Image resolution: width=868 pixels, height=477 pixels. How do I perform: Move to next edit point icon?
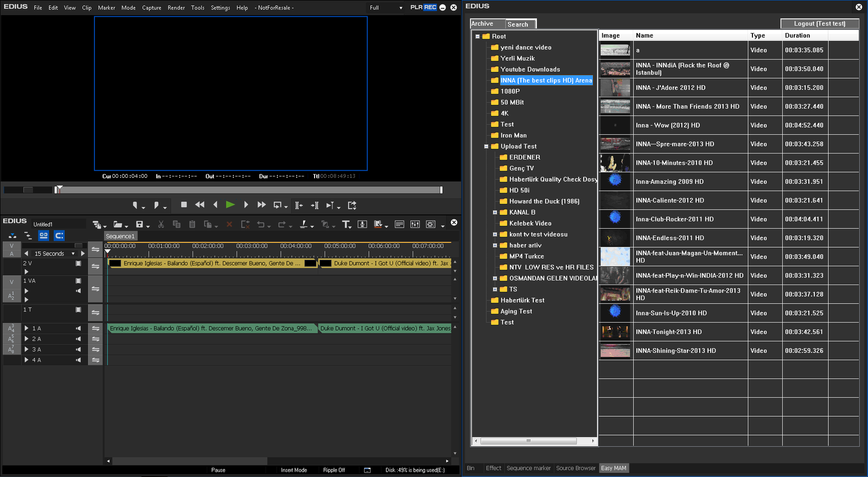tap(315, 205)
